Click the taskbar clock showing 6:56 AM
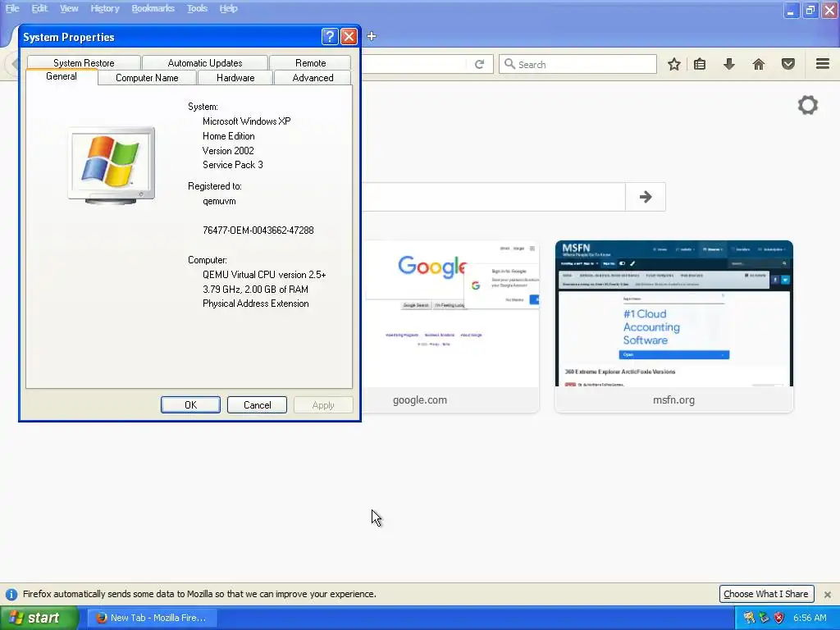The width and height of the screenshot is (840, 630). tap(810, 618)
